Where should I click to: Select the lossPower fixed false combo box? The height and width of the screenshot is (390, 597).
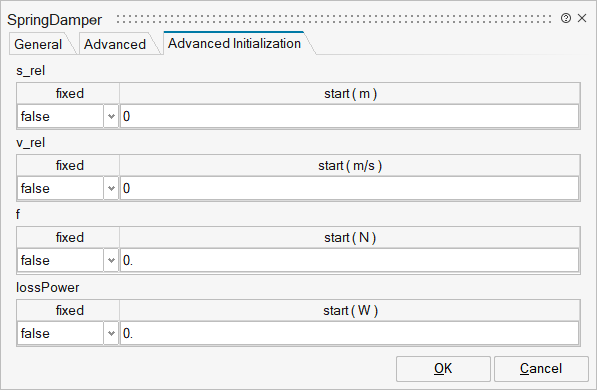point(68,333)
